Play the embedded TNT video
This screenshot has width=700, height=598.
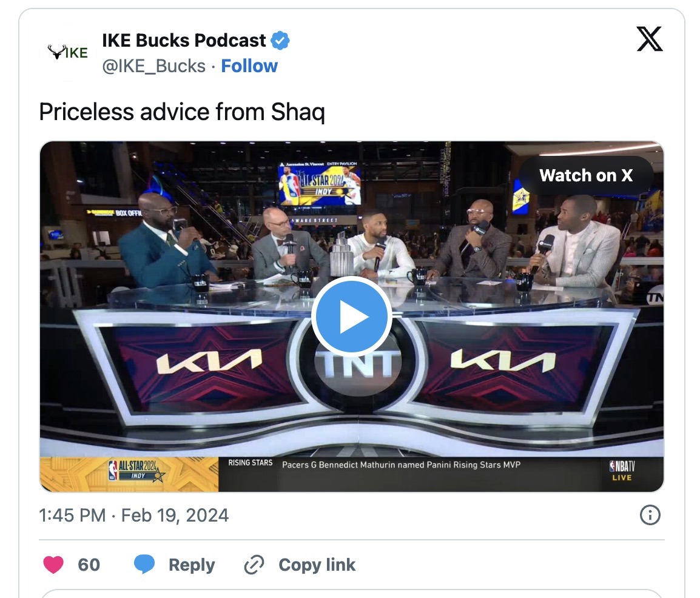click(x=351, y=317)
